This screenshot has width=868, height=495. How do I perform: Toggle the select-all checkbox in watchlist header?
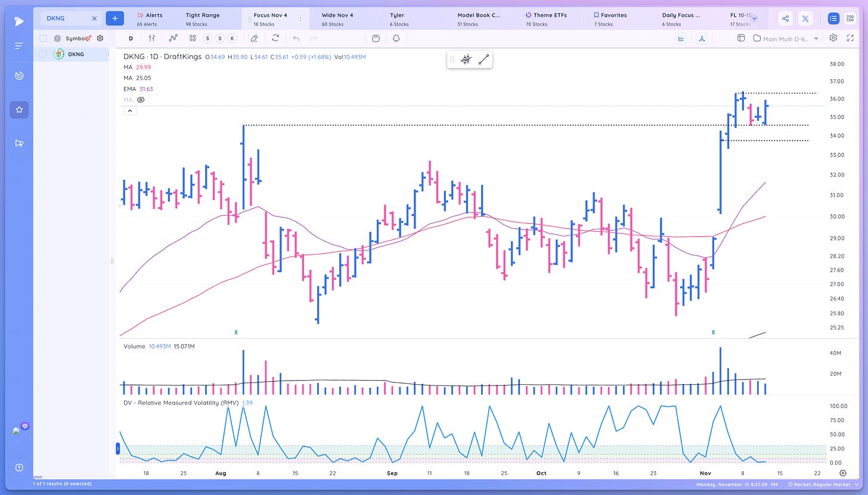[43, 38]
